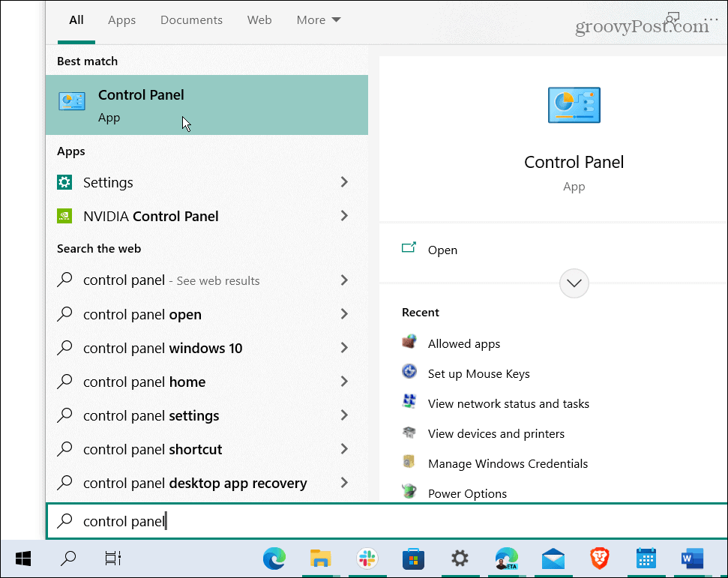Image resolution: width=728 pixels, height=578 pixels.
Task: Open the More filter dropdown
Action: [318, 19]
